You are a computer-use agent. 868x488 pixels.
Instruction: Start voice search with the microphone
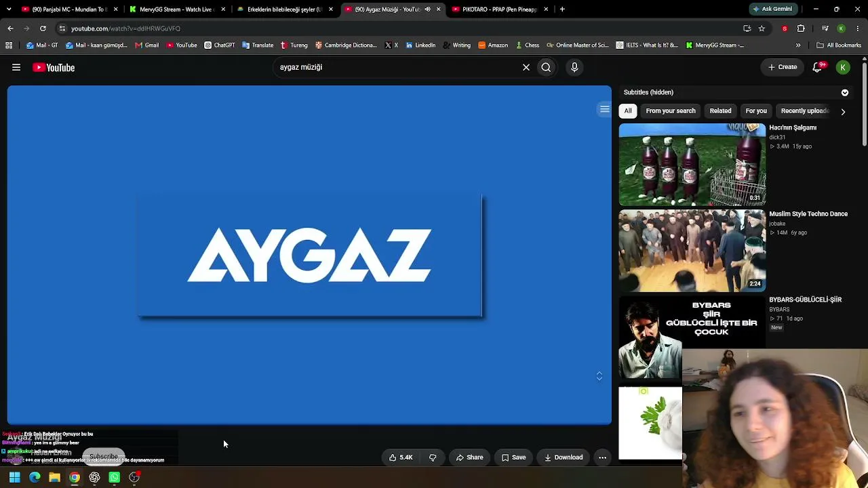coord(574,67)
